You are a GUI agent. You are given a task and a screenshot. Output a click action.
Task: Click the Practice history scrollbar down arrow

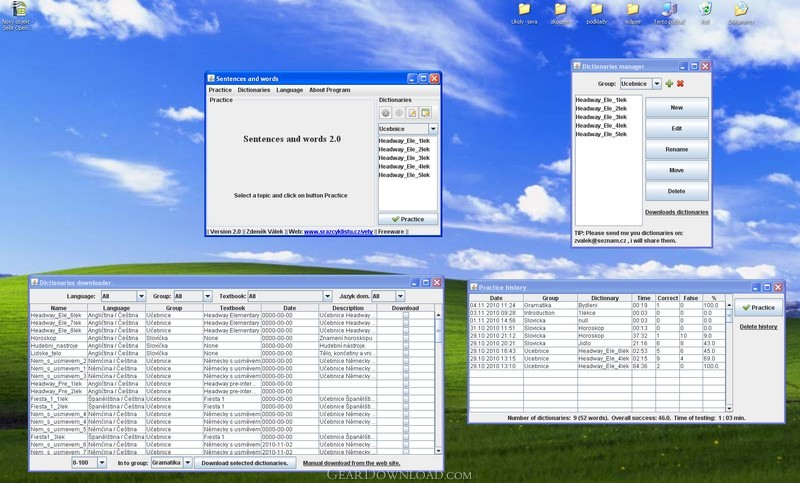[729, 408]
